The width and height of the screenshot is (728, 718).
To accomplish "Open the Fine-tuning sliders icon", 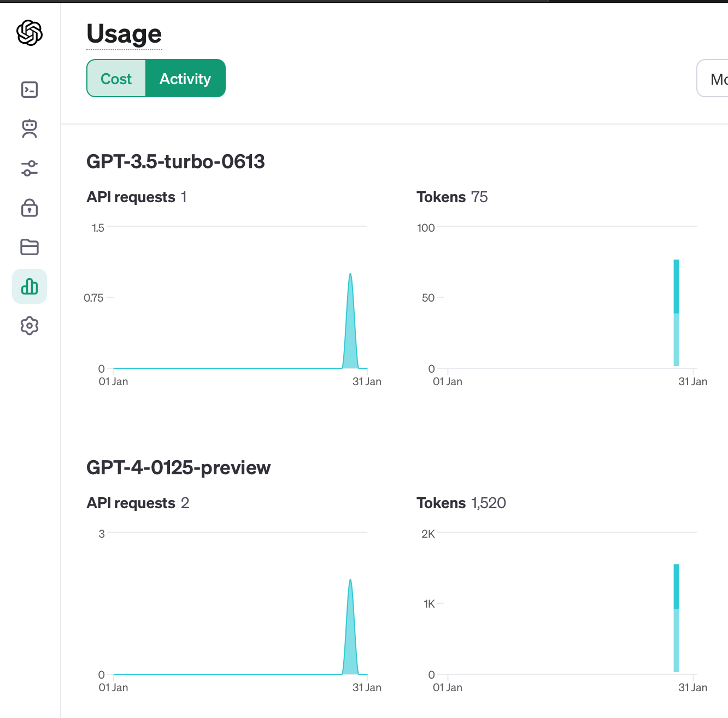I will click(x=30, y=168).
